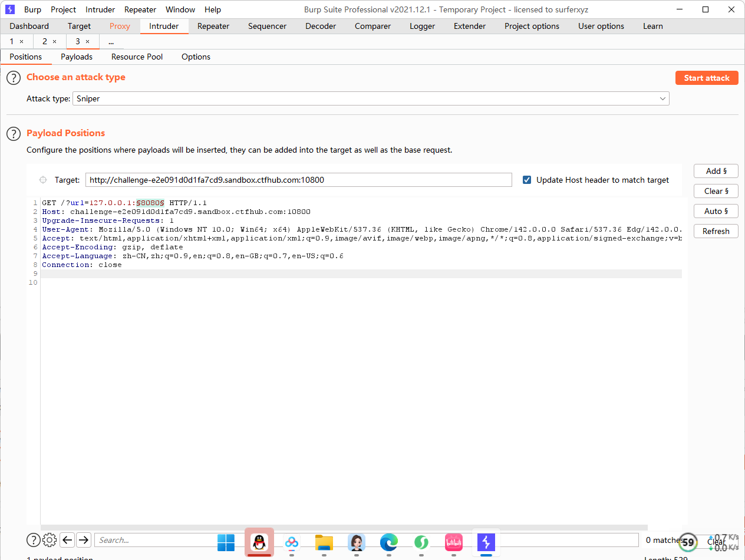Select the Options sub-tab
The height and width of the screenshot is (560, 745).
196,57
